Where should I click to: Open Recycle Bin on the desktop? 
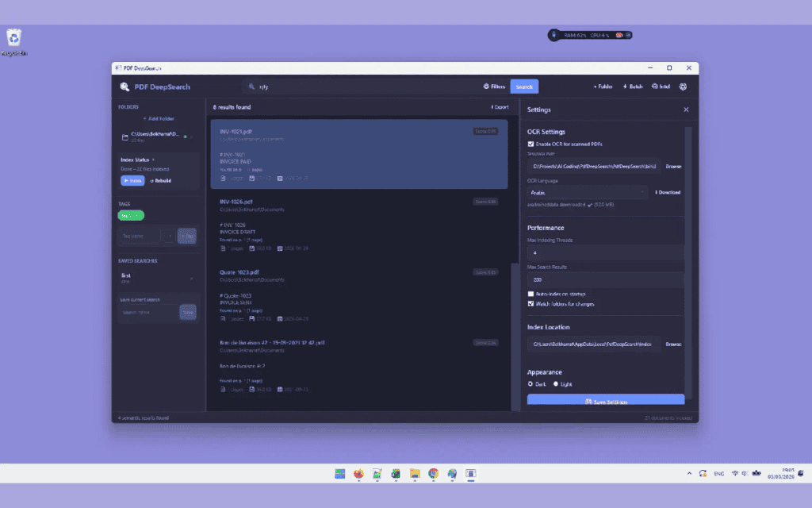(14, 43)
